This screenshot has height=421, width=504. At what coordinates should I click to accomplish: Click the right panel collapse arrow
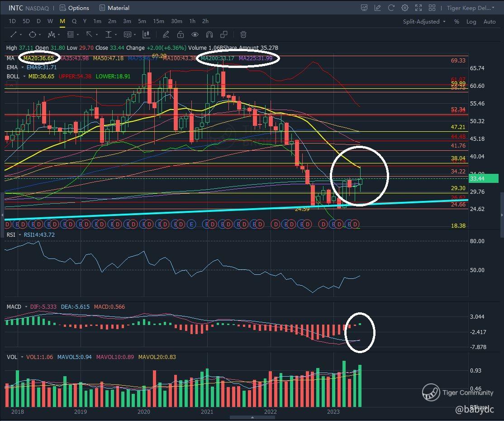502,215
